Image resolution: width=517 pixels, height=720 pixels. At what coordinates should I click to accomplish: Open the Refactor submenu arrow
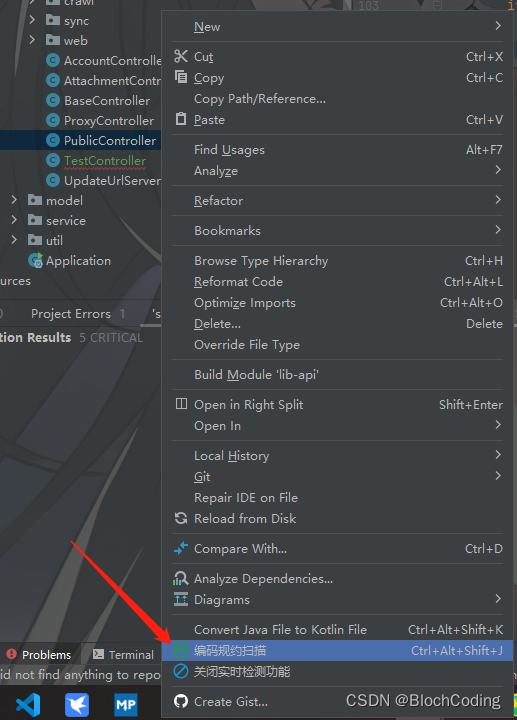tap(498, 200)
